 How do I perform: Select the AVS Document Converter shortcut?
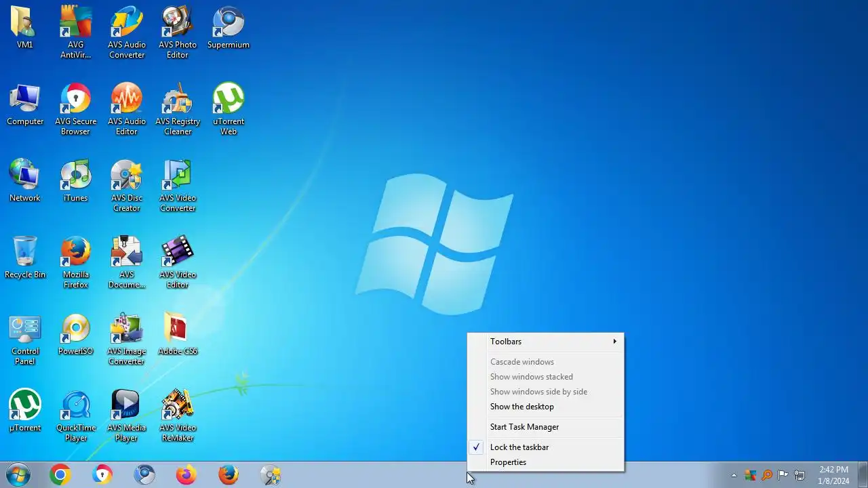tap(127, 262)
